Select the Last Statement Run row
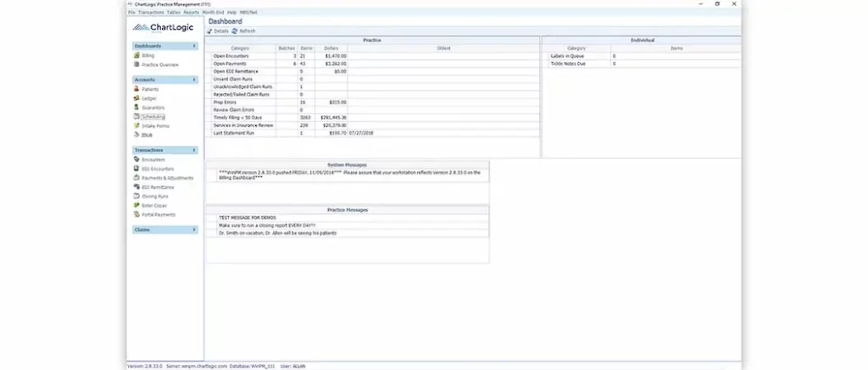The width and height of the screenshot is (868, 370). 372,133
